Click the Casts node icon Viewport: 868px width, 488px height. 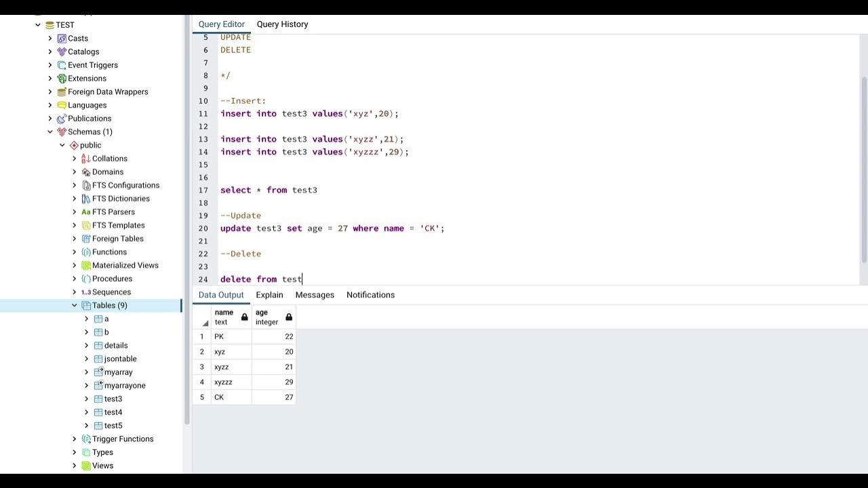pyautogui.click(x=62, y=39)
